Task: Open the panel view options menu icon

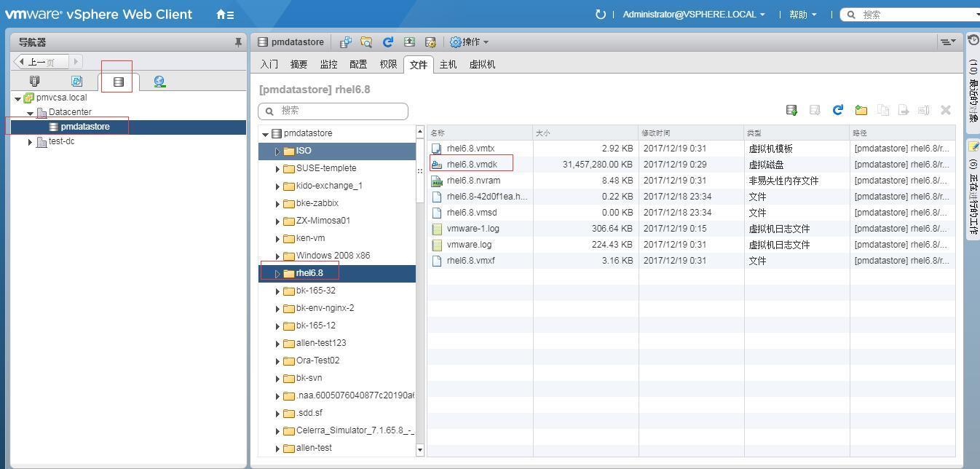Action: pyautogui.click(x=947, y=42)
